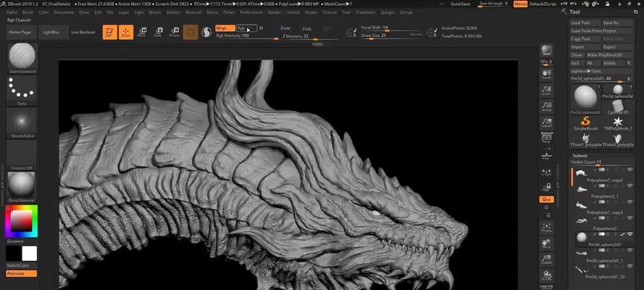644x290 pixels.
Task: Toggle the Floor grid
Action: pos(546,156)
